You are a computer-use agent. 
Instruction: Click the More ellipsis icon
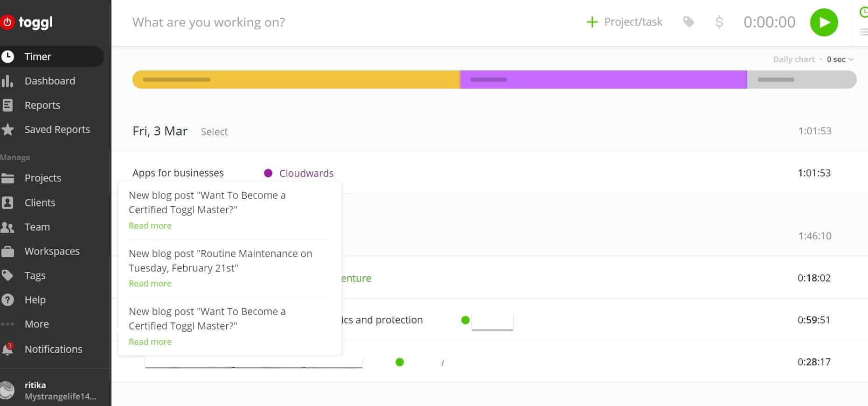coord(7,324)
